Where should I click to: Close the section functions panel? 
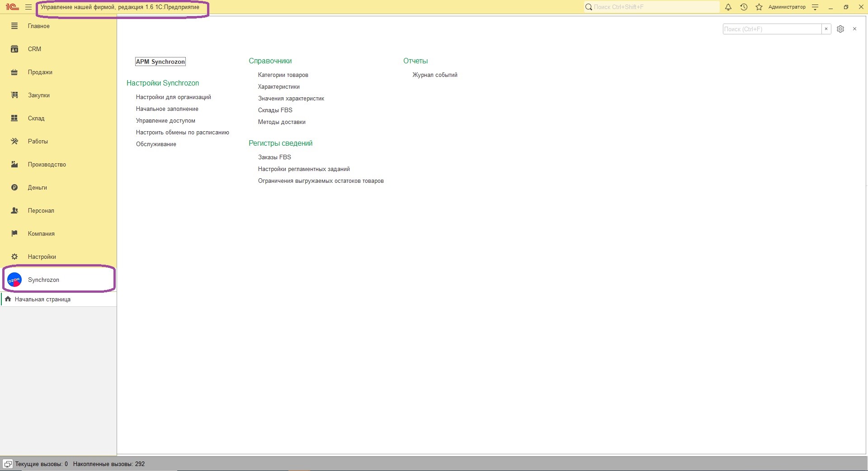pos(854,29)
